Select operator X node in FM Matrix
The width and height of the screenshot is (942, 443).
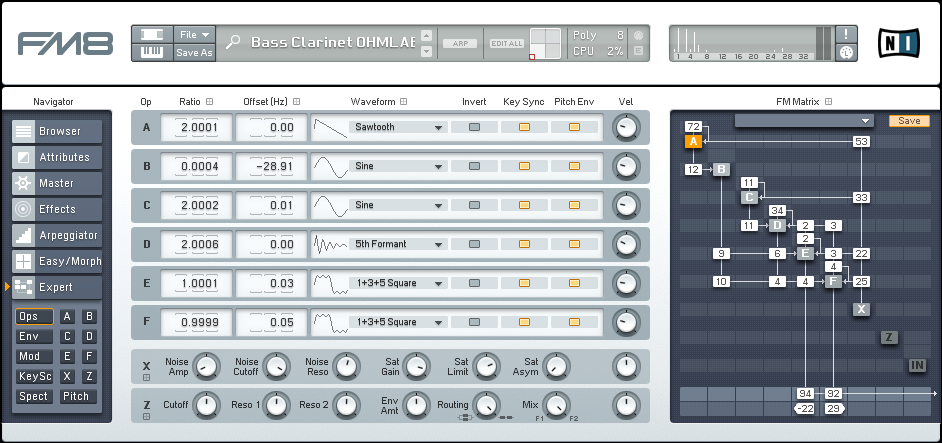(861, 309)
